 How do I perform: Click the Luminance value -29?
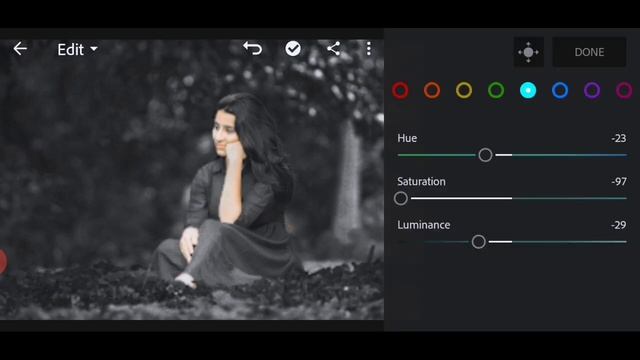619,225
